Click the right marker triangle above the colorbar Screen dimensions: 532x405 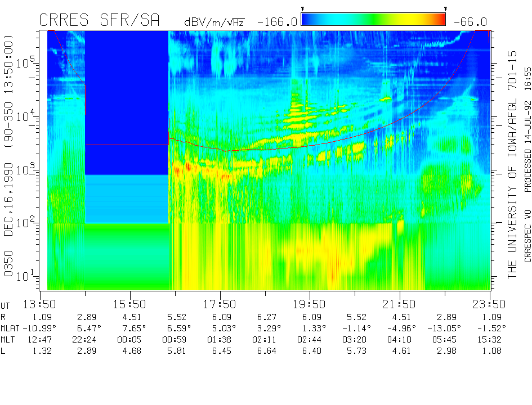tap(445, 9)
